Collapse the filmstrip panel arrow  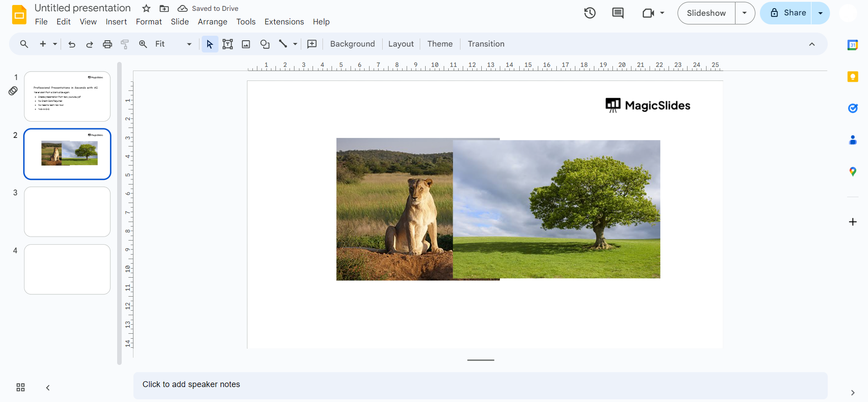click(47, 388)
